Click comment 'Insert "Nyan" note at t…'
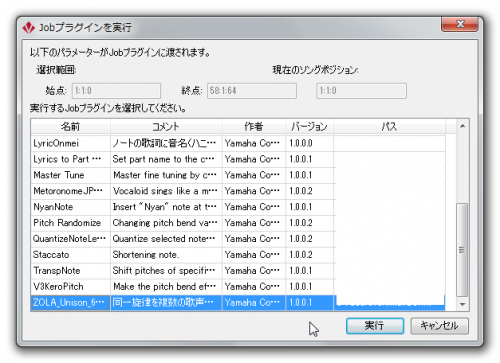The width and height of the screenshot is (500, 363). click(x=165, y=207)
